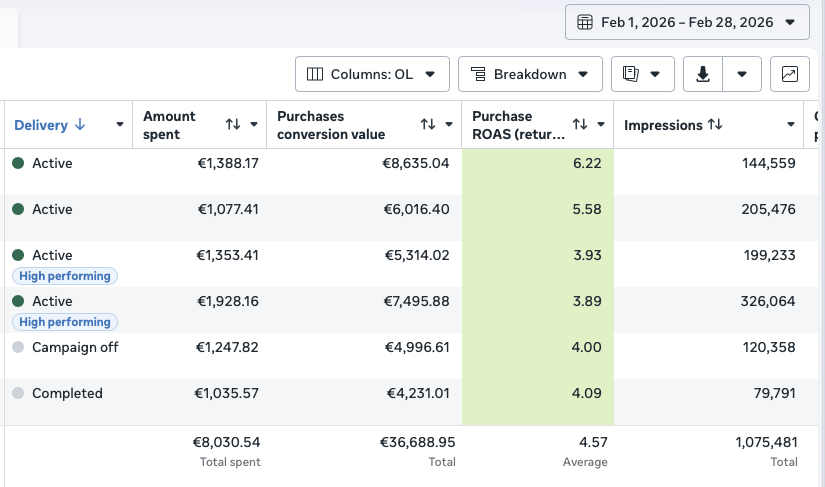825x487 pixels.
Task: Click the reports document icon
Action: (x=630, y=74)
